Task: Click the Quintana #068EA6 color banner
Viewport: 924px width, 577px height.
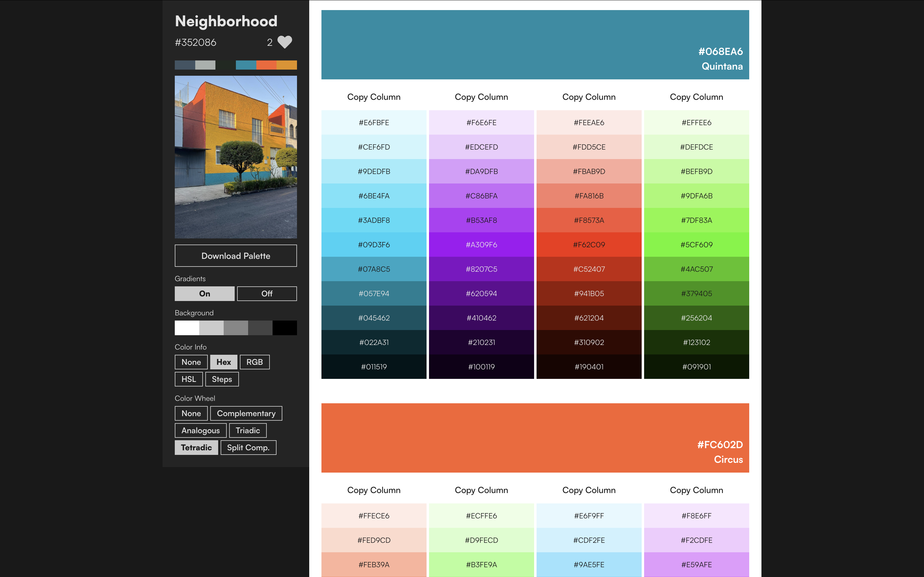Action: tap(535, 45)
